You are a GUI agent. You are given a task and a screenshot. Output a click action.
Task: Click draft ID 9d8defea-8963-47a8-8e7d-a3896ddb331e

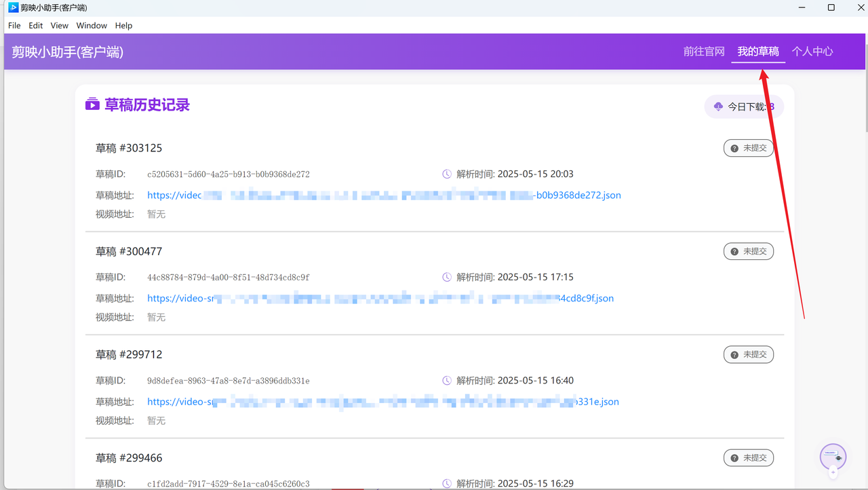click(x=229, y=381)
